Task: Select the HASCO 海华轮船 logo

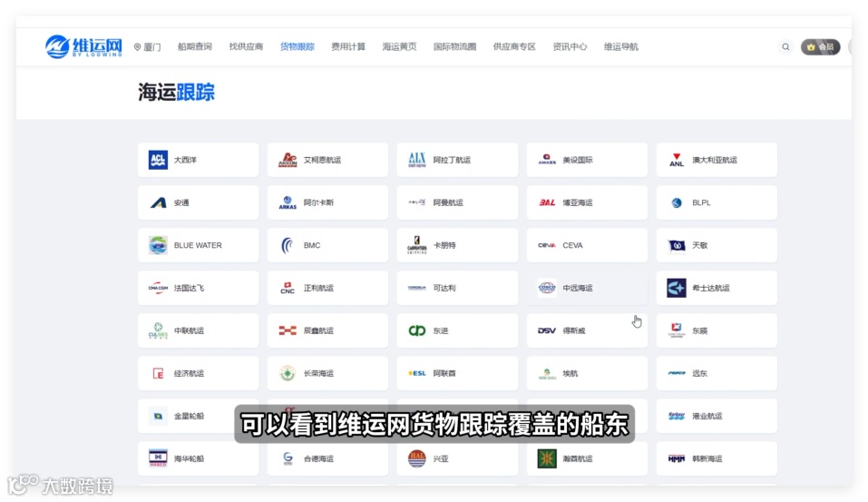Action: [x=158, y=458]
